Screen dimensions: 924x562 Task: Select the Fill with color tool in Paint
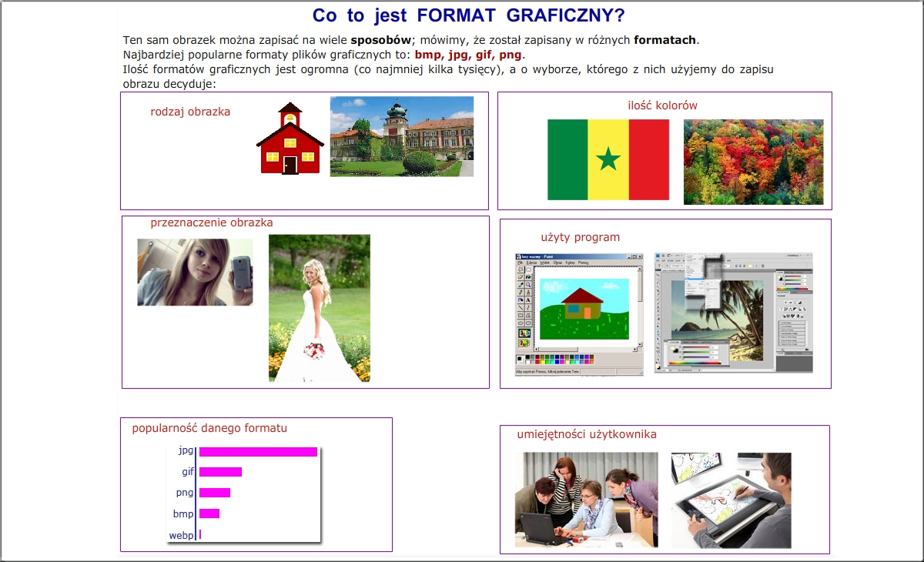pyautogui.click(x=529, y=276)
